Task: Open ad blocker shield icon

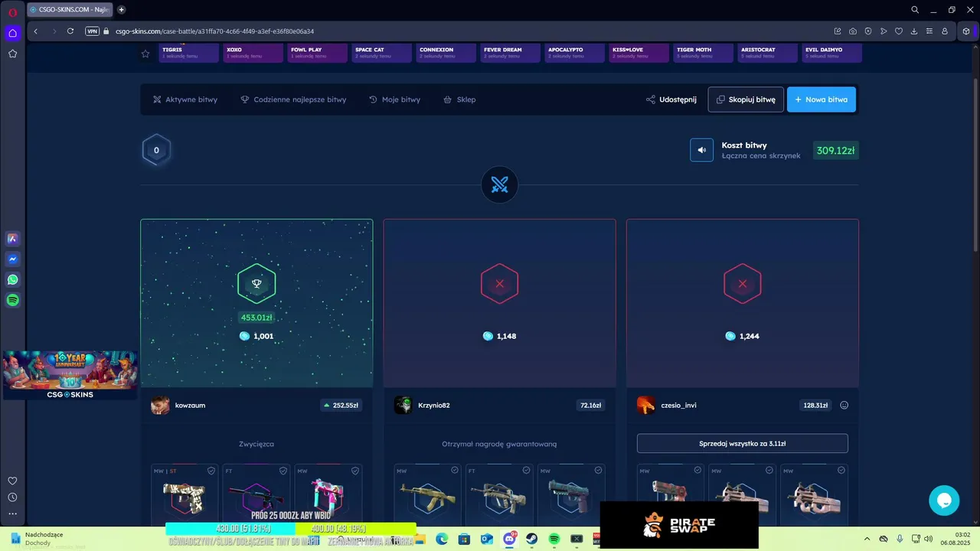Action: [x=868, y=31]
